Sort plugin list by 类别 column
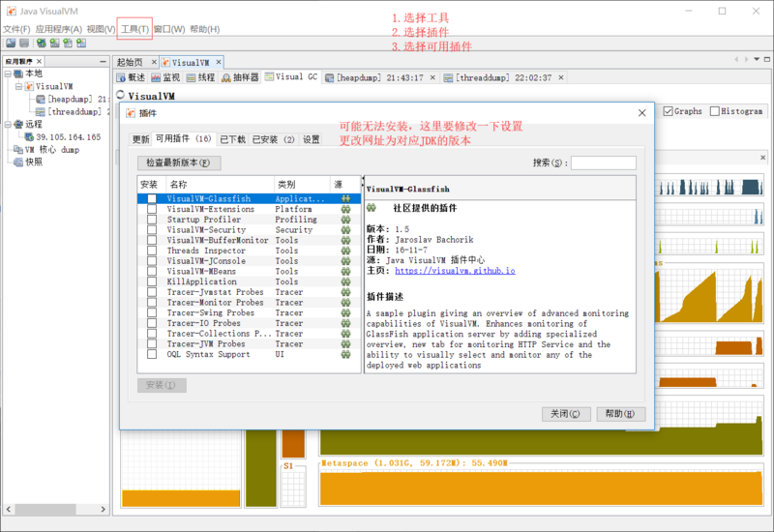The width and height of the screenshot is (774, 532). 302,185
